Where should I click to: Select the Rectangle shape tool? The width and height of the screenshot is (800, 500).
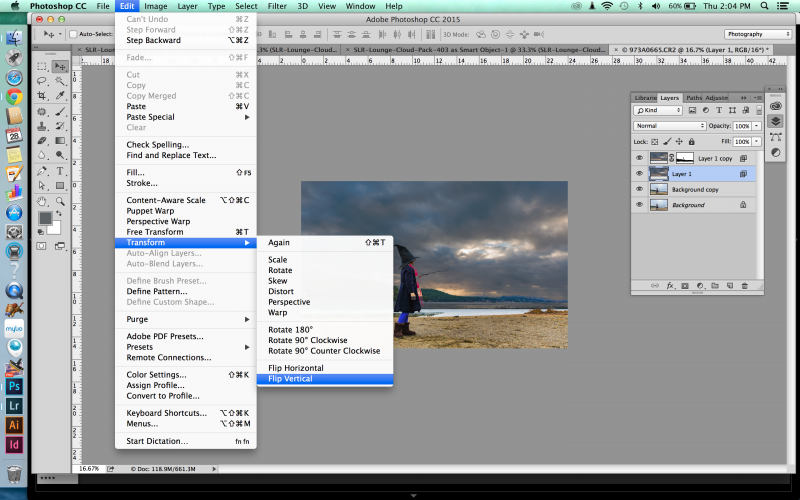click(x=60, y=186)
